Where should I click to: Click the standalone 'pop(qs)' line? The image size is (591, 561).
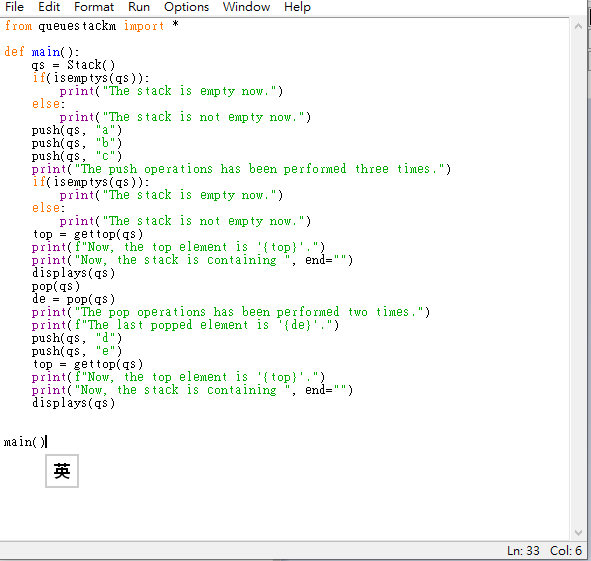[x=56, y=286]
